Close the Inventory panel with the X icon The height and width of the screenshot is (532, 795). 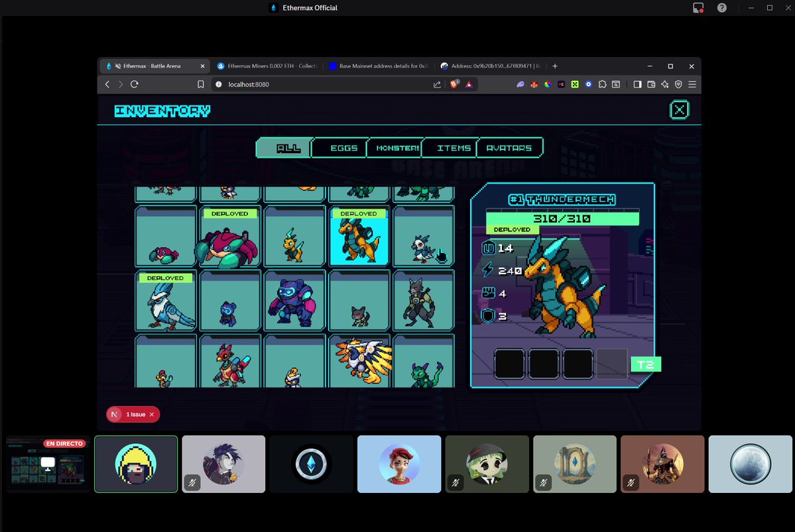click(x=680, y=110)
